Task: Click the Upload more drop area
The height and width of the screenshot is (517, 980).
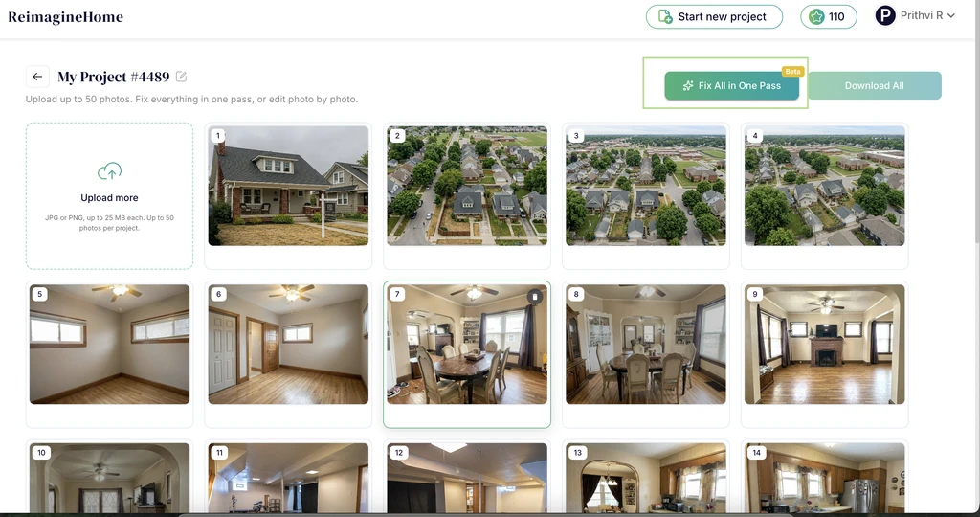Action: [x=109, y=196]
